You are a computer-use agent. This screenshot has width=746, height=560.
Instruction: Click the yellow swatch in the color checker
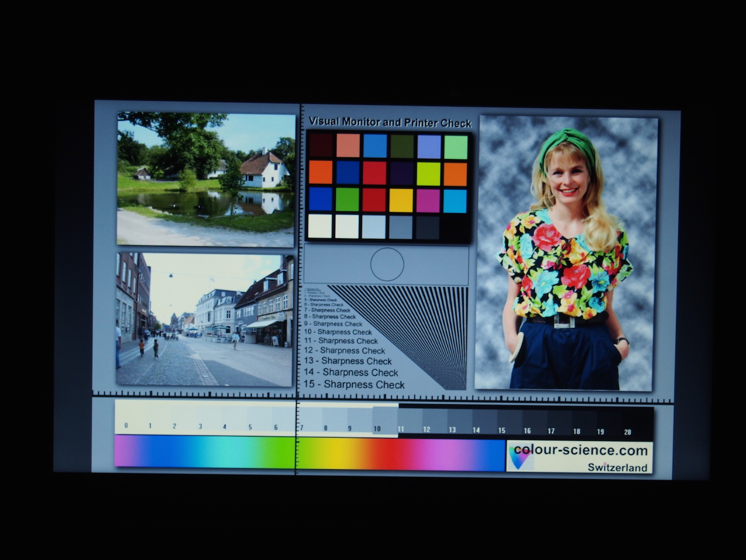[x=401, y=201]
